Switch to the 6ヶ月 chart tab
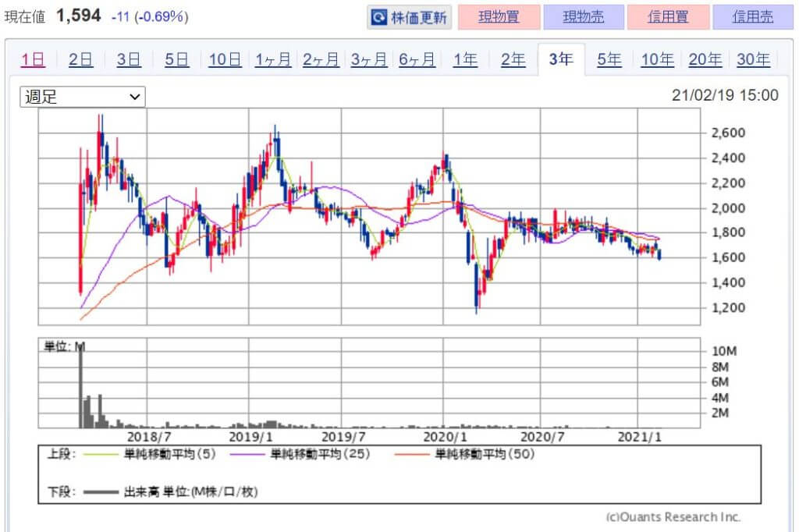The width and height of the screenshot is (799, 532). click(x=417, y=59)
